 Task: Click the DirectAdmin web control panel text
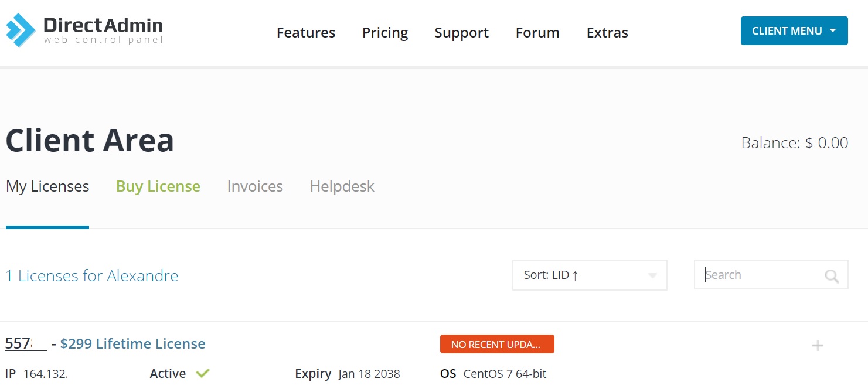[x=103, y=30]
